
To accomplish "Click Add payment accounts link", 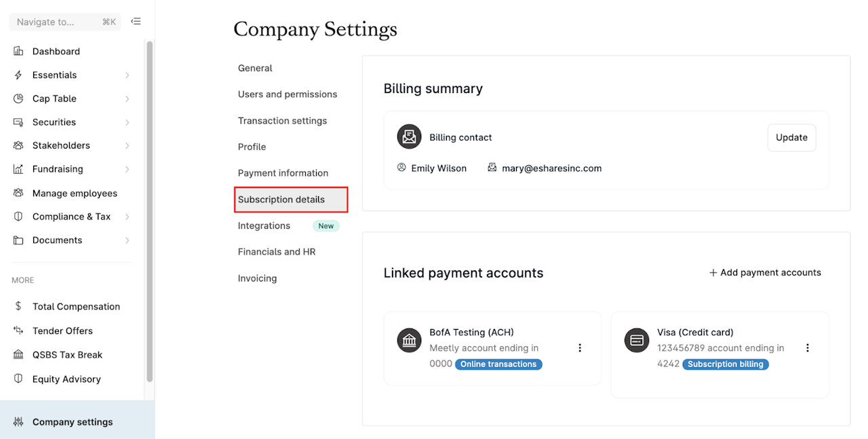I will click(x=765, y=273).
